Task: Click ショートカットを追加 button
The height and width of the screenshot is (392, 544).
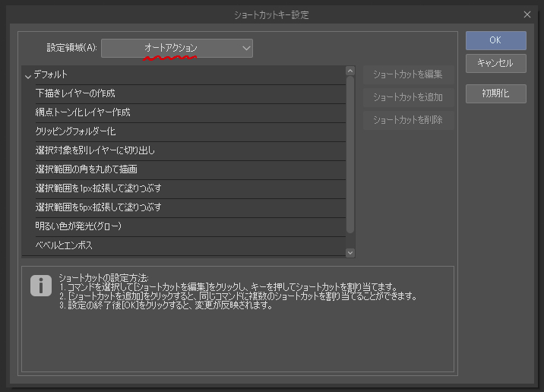Action: click(408, 97)
